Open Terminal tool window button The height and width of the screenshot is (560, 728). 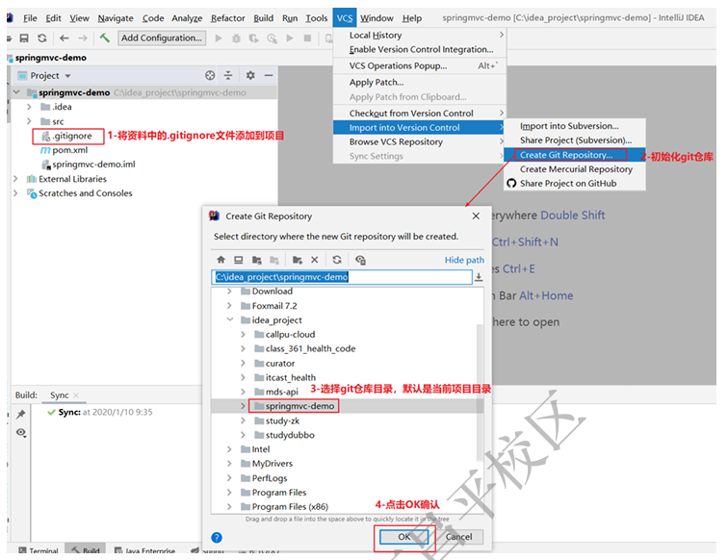coord(39,550)
